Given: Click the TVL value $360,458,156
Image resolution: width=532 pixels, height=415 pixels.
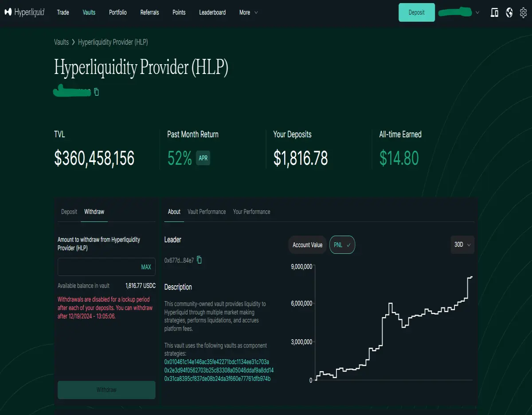Looking at the screenshot, I should point(94,158).
